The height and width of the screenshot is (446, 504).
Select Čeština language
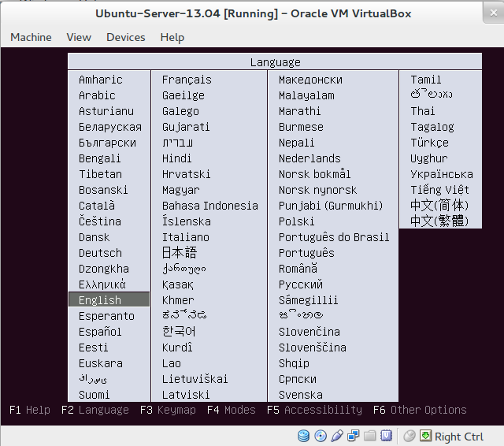click(x=100, y=221)
